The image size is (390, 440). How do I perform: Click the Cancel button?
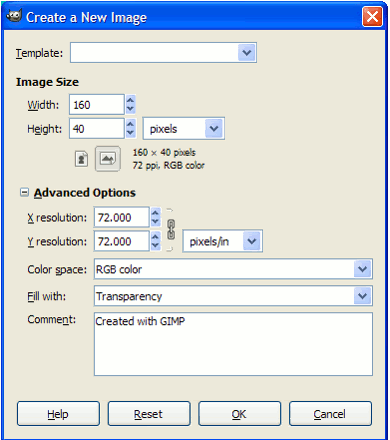330,414
